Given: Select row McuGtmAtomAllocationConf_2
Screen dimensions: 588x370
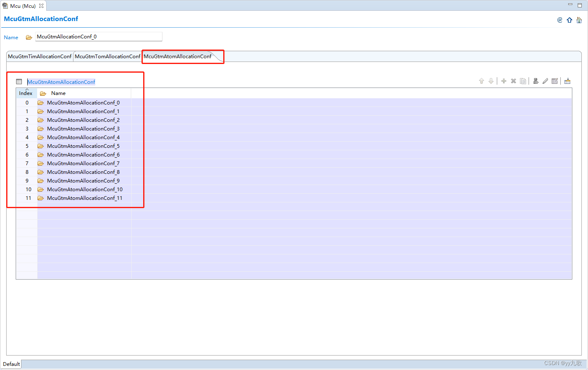Looking at the screenshot, I should point(294,120).
